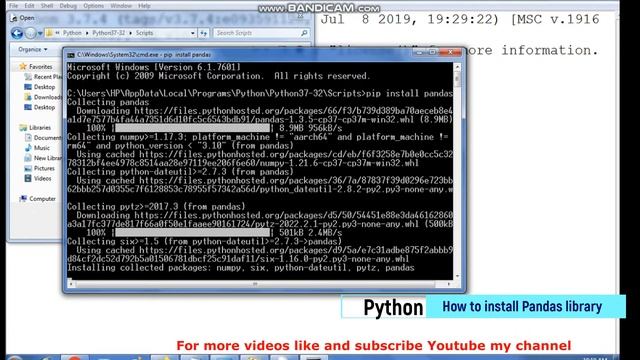Click the cmd vertical scrollbar thumb

[x=458, y=79]
